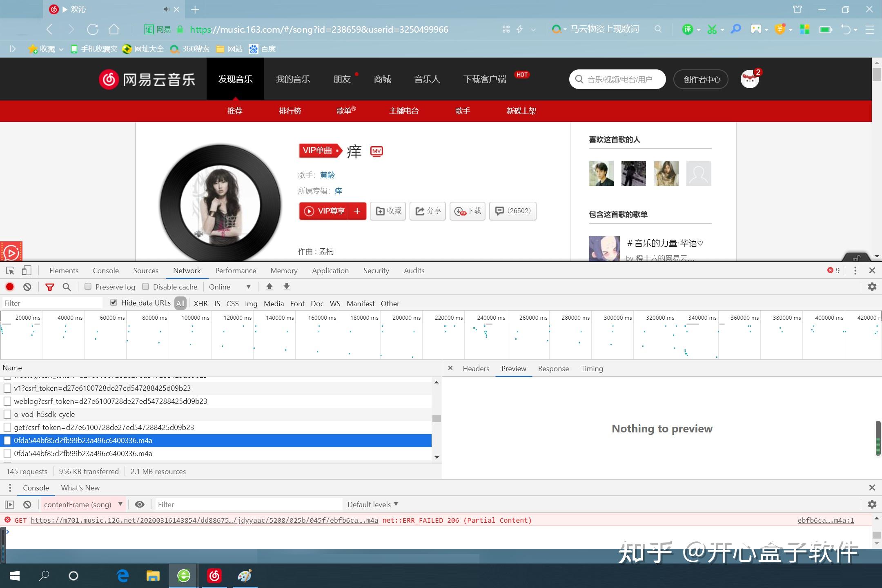The width and height of the screenshot is (882, 588).
Task: Open the Sources panel tab
Action: [145, 271]
